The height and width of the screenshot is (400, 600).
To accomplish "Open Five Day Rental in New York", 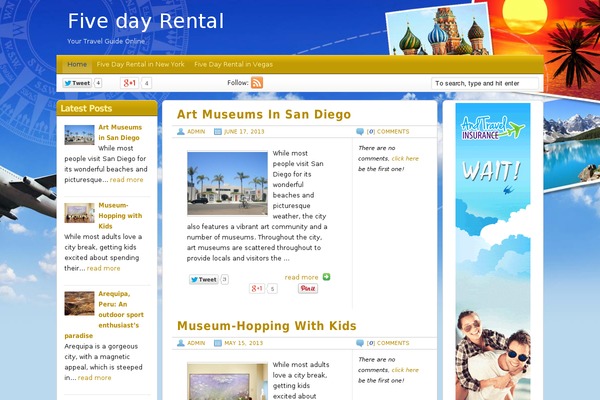I will (x=140, y=64).
